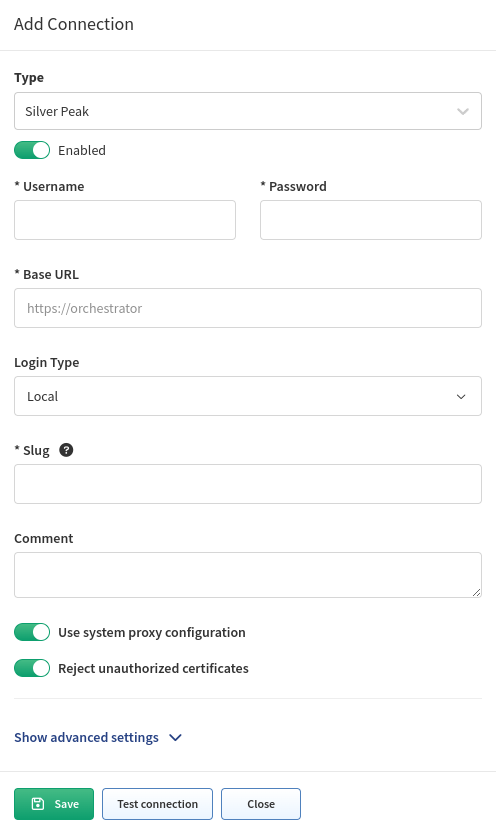This screenshot has width=496, height=834.
Task: Save the connection
Action: (x=54, y=804)
